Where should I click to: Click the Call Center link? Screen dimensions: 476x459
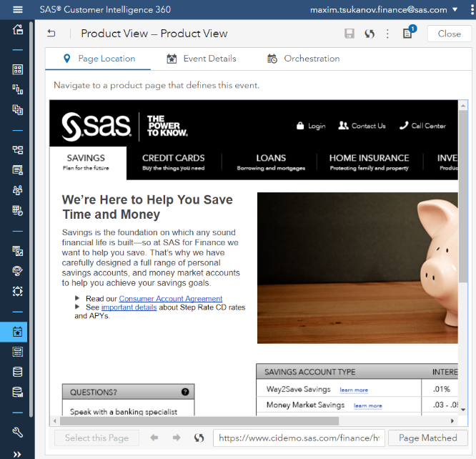[x=422, y=126]
